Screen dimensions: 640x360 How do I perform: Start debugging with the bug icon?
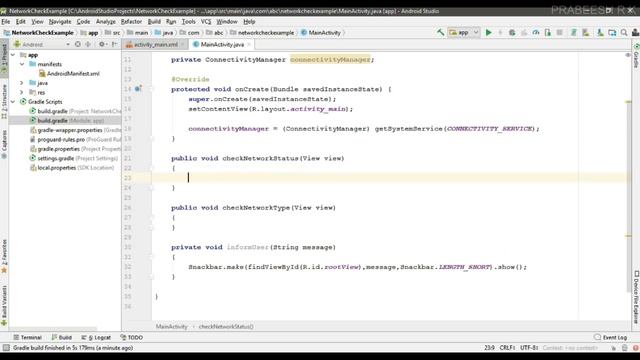pyautogui.click(x=512, y=32)
